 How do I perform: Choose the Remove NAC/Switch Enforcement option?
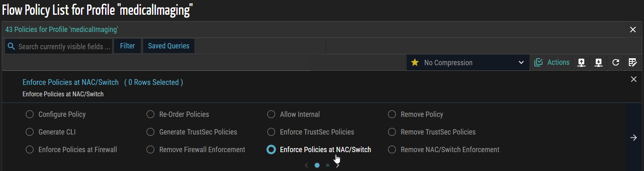point(392,150)
